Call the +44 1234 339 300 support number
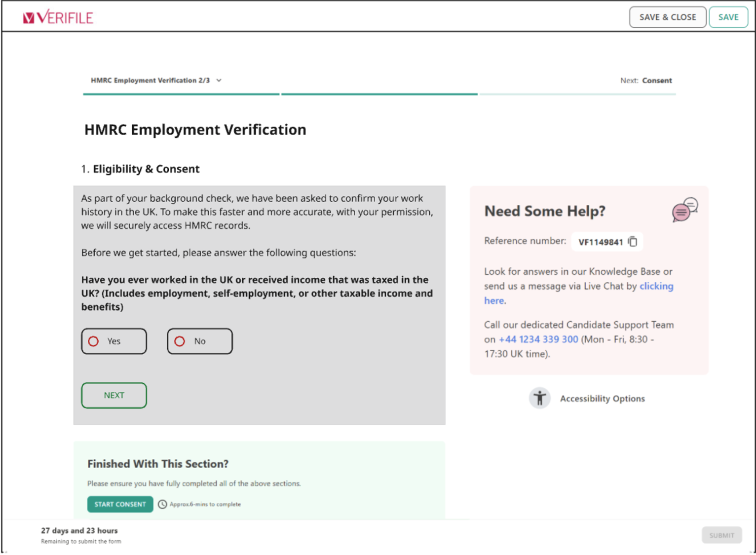Screen dimensions: 756x555 coord(538,339)
